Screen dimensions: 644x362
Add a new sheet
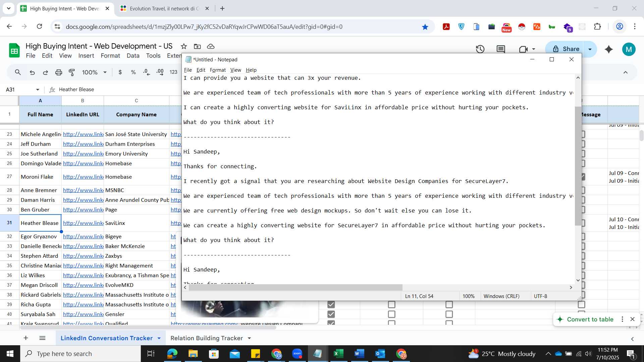(26, 338)
